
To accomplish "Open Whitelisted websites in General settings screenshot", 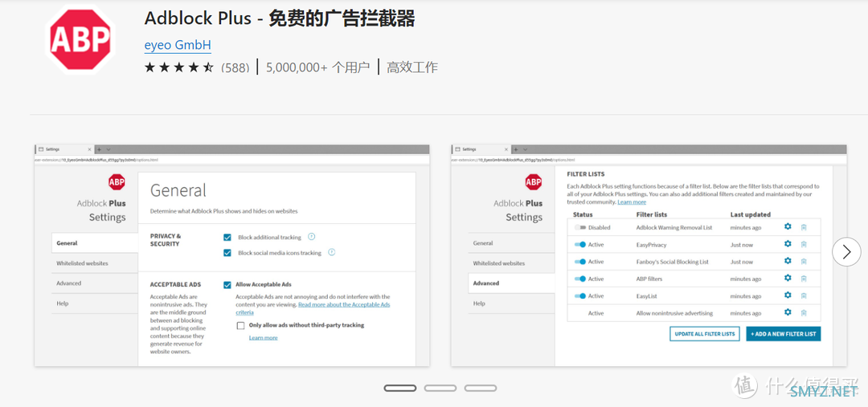I will 95,263.
